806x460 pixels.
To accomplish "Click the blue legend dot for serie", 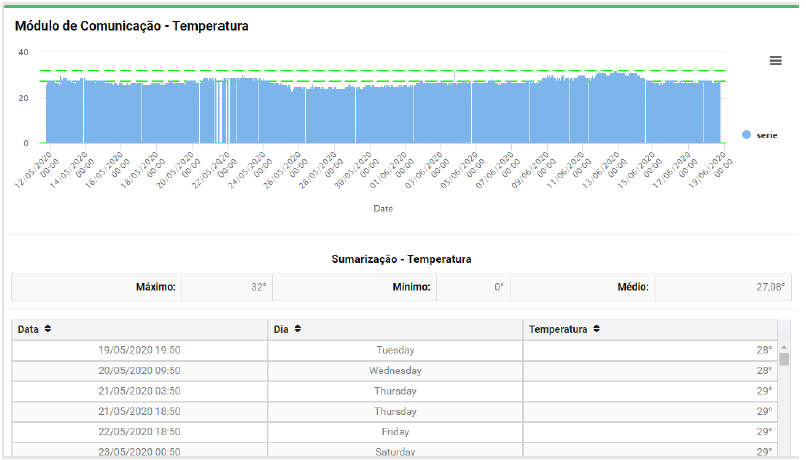I will pos(746,134).
